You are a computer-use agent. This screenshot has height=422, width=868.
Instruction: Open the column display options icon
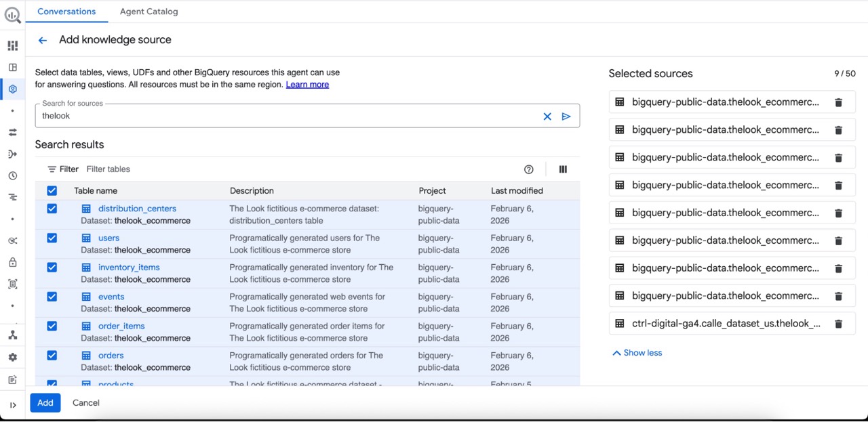pyautogui.click(x=563, y=169)
